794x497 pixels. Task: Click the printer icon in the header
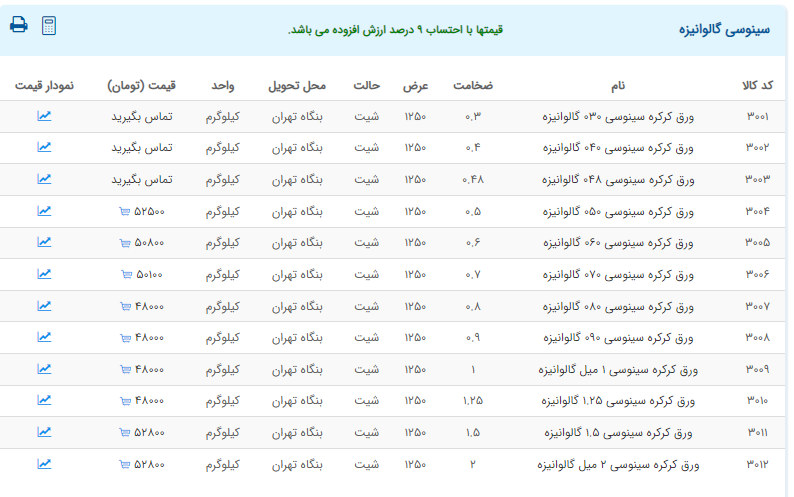(18, 26)
